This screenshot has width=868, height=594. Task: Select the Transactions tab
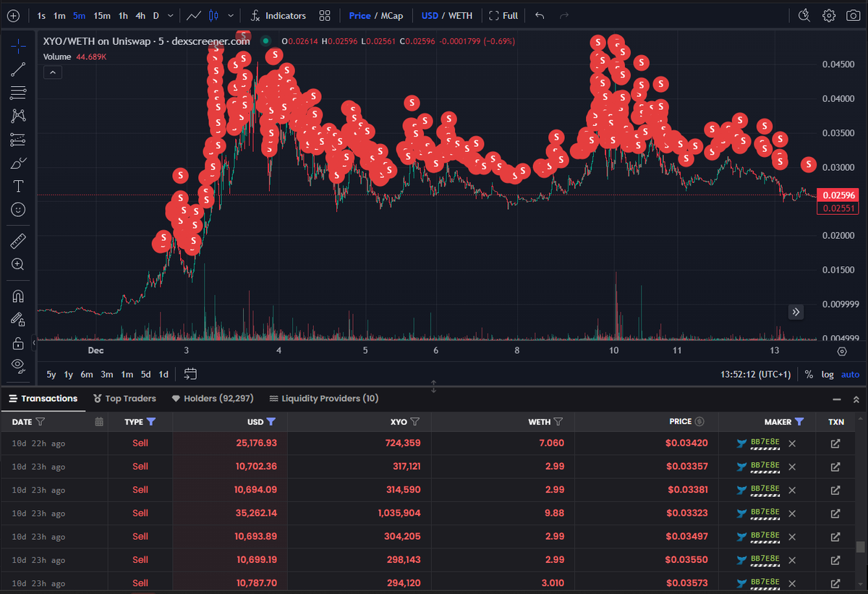click(43, 399)
